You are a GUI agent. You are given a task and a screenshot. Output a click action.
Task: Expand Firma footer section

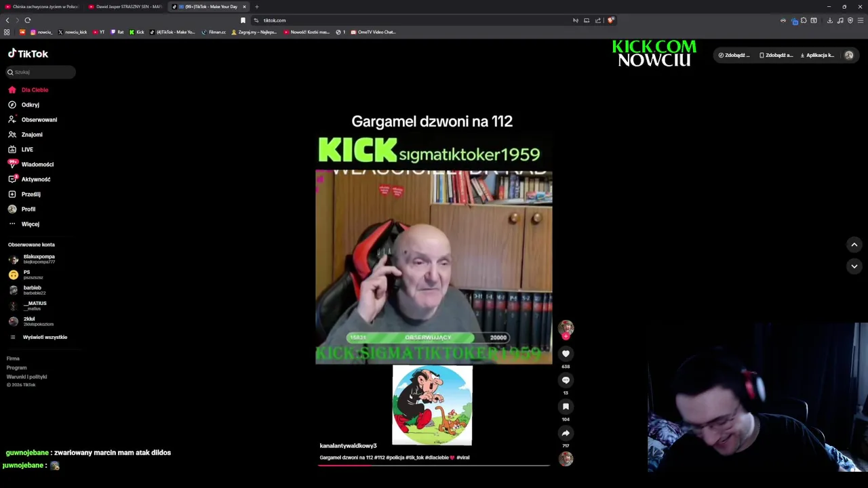pos(14,359)
